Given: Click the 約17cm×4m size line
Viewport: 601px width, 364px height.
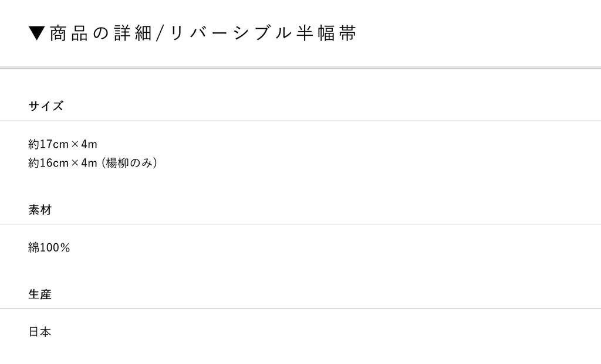Looking at the screenshot, I should pos(63,144).
